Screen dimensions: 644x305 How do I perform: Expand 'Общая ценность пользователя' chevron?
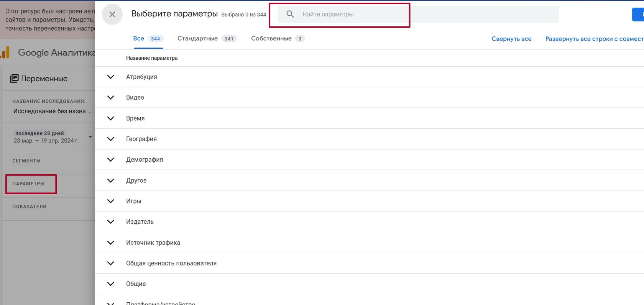[x=111, y=263]
